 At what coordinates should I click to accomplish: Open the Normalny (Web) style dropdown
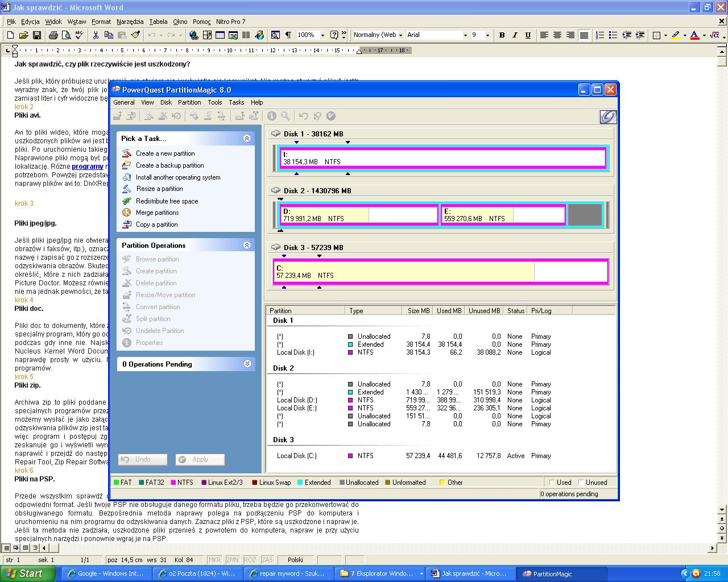(400, 35)
